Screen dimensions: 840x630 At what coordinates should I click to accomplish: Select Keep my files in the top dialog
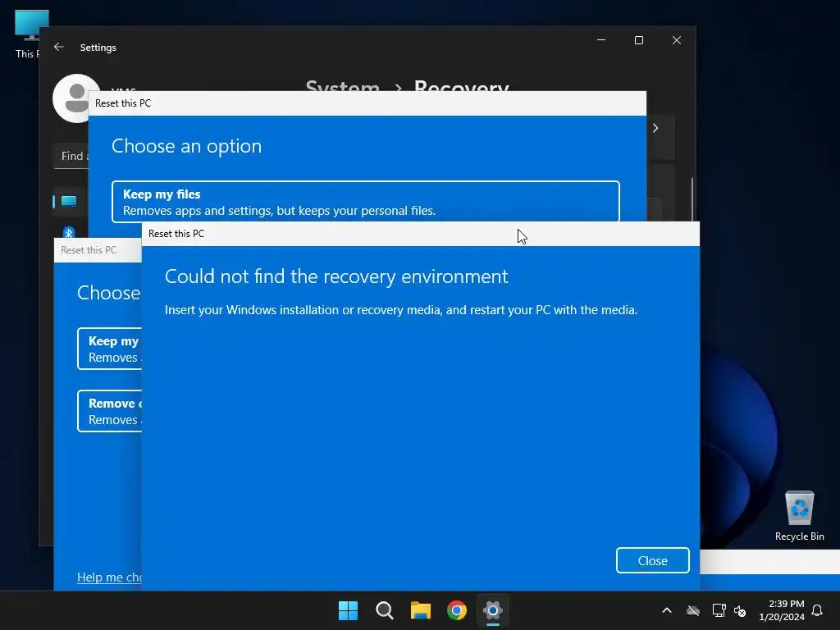365,202
